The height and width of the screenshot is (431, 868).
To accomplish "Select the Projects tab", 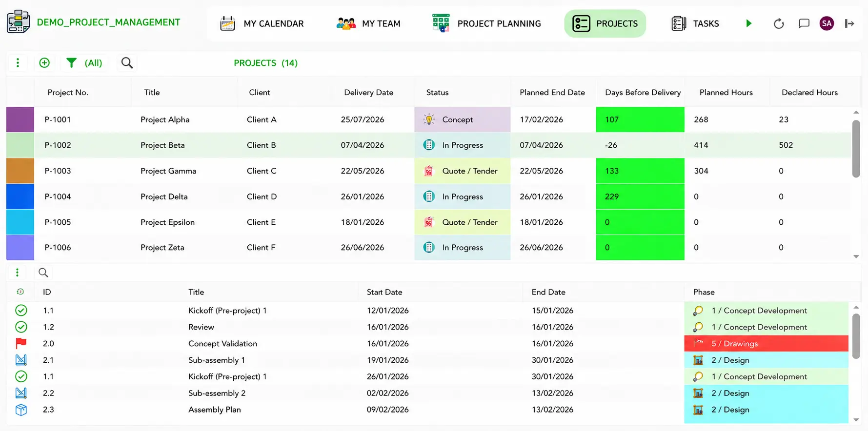I will coord(605,23).
